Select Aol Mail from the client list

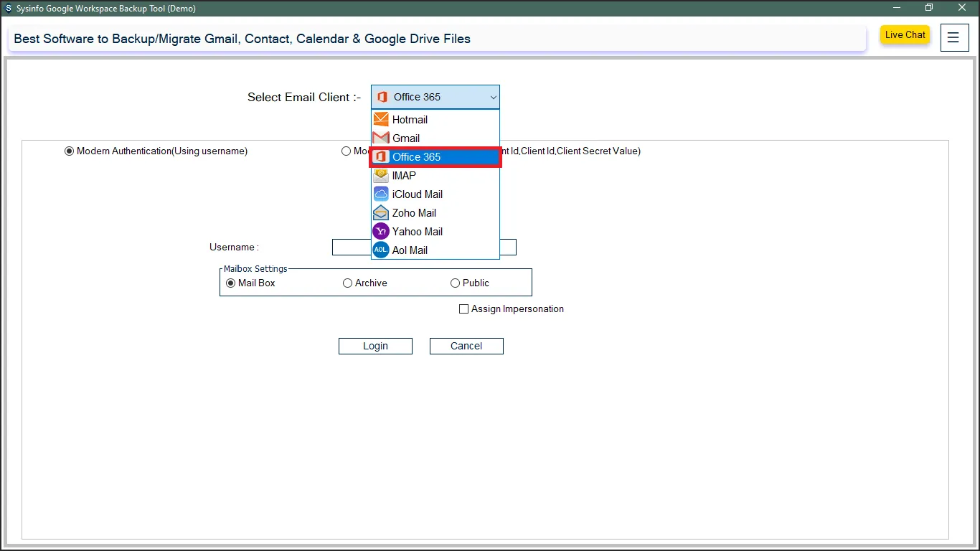click(435, 250)
